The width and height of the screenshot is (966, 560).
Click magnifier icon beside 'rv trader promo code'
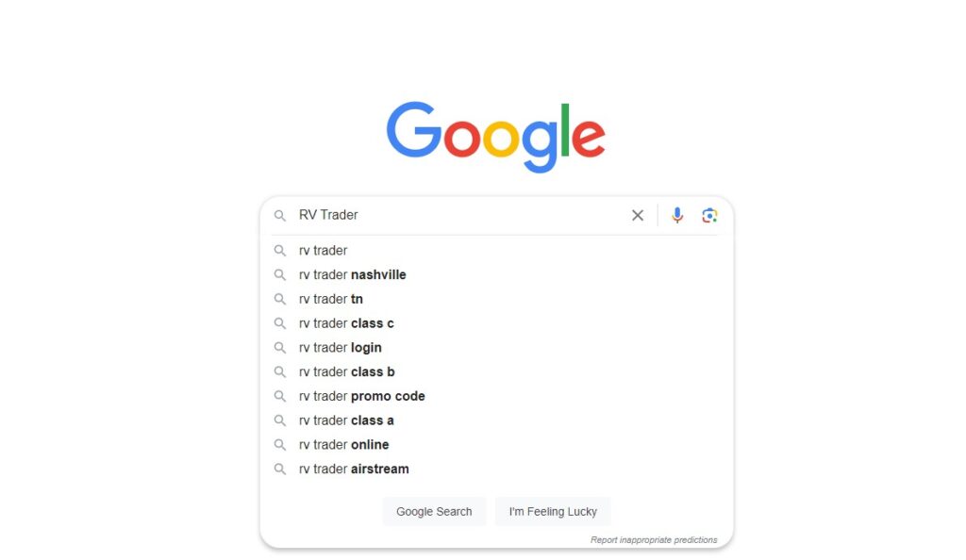(279, 396)
